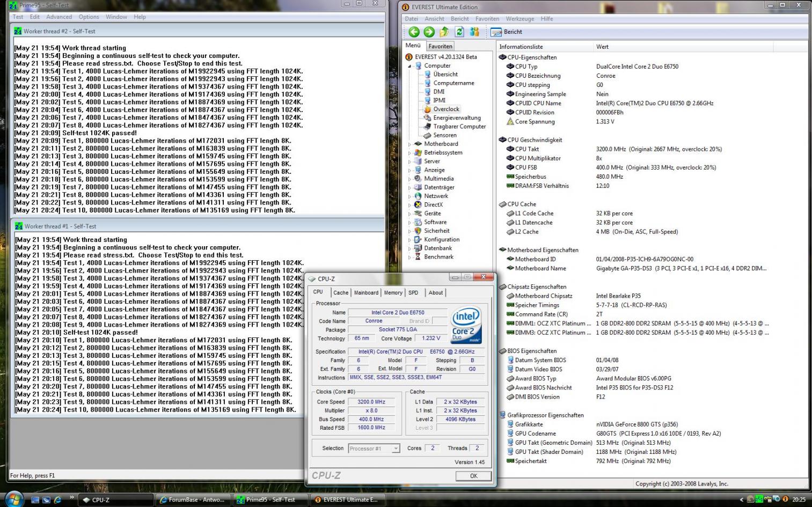Expand the Netzwerk tree node
The image size is (812, 507).
(x=409, y=196)
